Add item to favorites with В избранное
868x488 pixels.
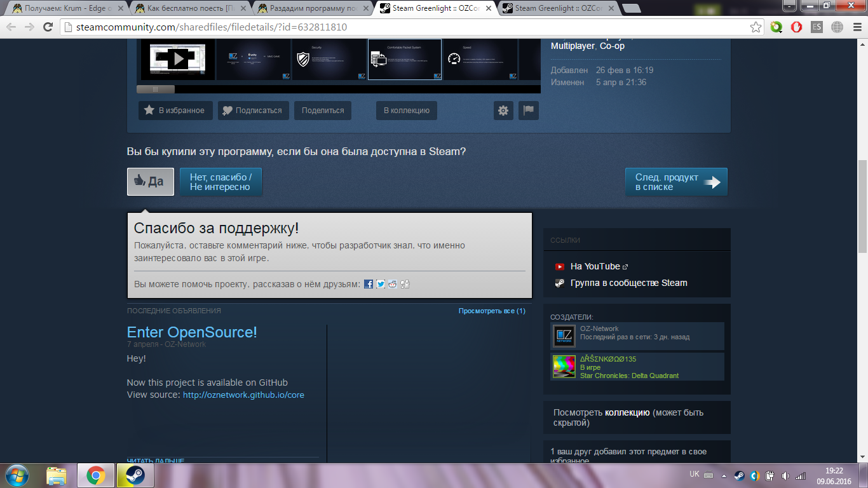pos(175,111)
